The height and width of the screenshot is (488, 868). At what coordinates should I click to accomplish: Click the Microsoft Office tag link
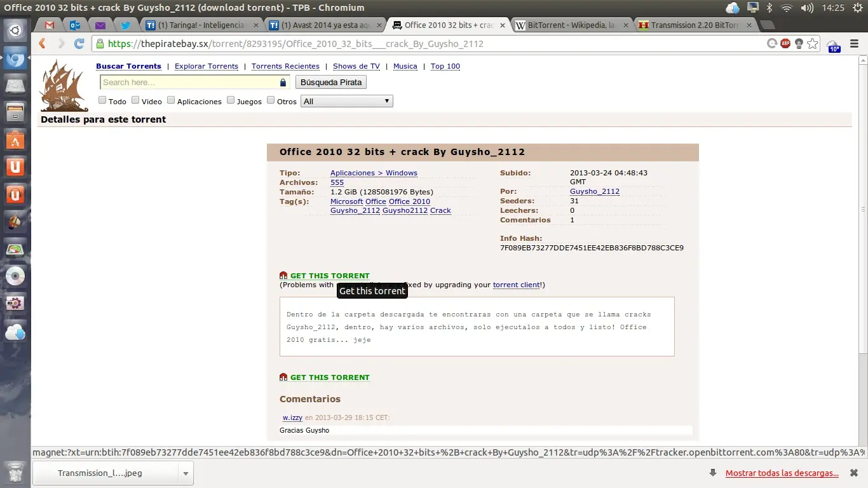click(358, 201)
